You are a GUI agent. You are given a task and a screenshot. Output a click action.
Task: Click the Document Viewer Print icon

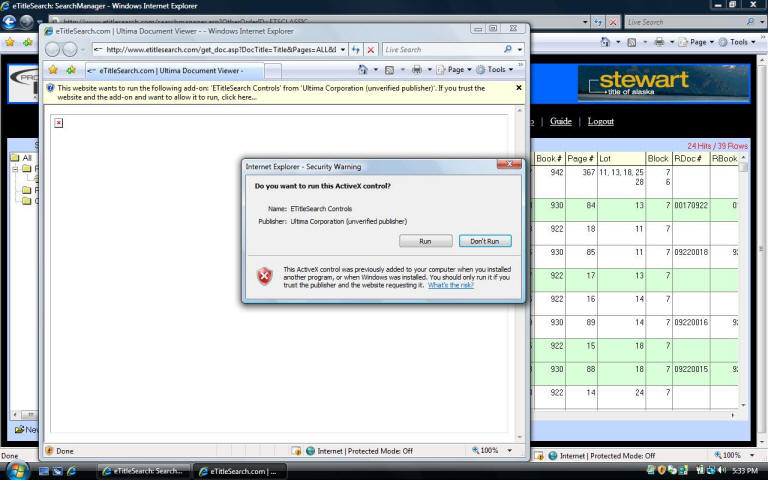[x=417, y=70]
